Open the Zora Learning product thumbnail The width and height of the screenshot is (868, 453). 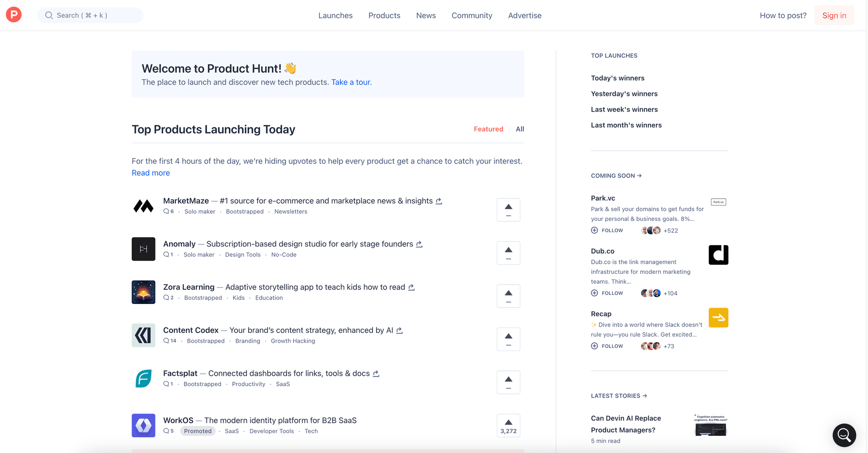143,292
